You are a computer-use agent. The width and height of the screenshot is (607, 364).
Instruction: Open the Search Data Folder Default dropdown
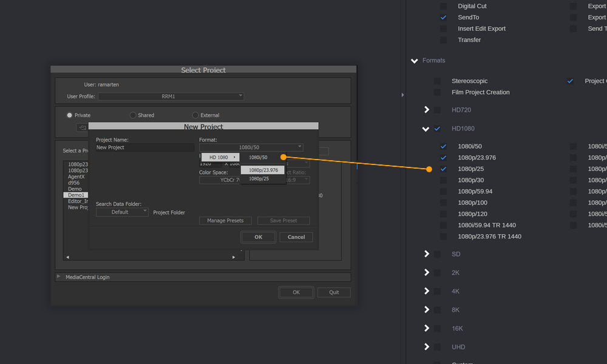(122, 212)
